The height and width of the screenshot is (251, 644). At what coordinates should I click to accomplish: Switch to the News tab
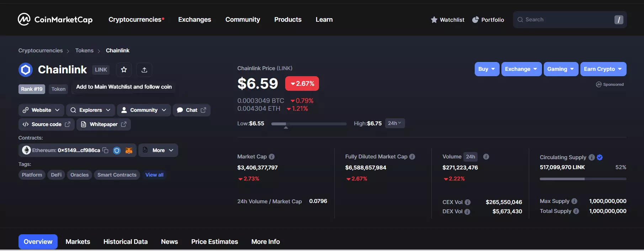169,242
